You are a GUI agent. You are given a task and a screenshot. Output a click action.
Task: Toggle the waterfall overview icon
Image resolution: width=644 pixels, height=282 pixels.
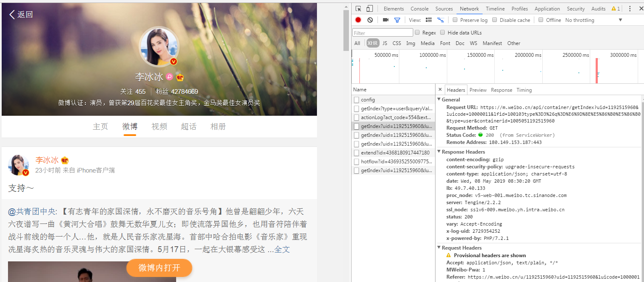point(441,20)
